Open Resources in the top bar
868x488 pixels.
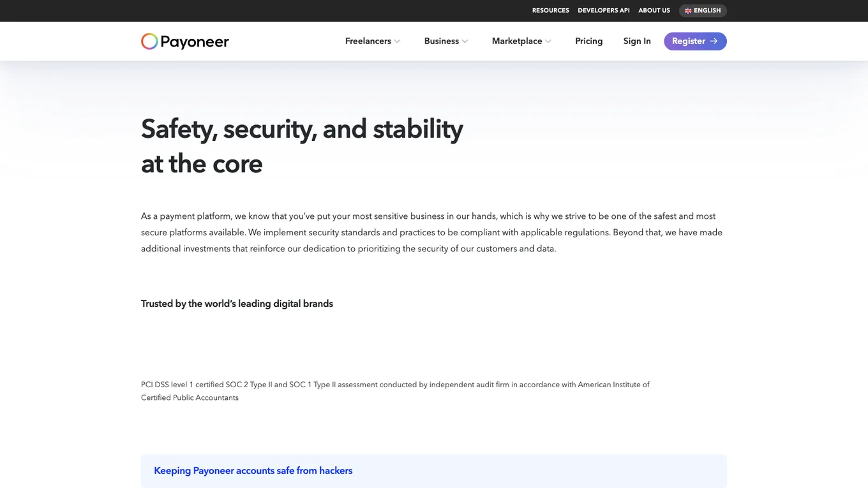click(551, 11)
